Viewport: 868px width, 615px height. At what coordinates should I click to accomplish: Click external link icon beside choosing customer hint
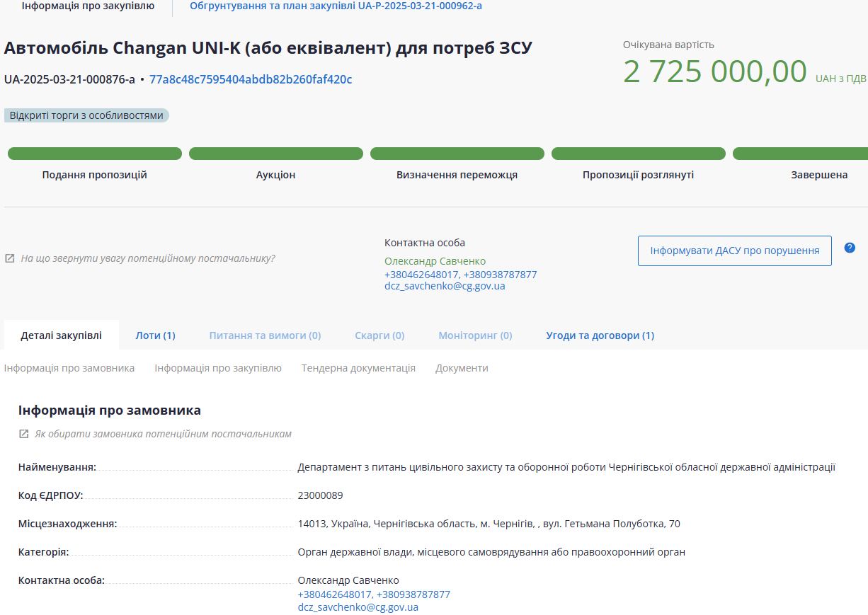(23, 434)
